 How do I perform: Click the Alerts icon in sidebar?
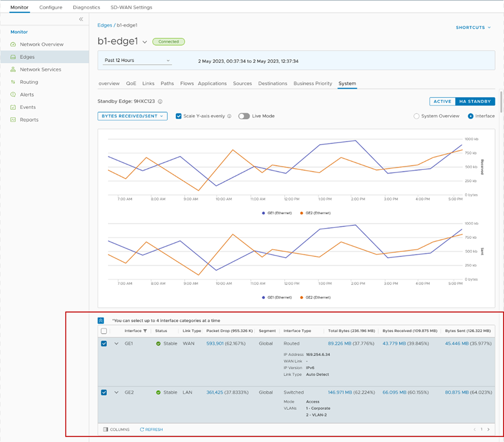13,95
